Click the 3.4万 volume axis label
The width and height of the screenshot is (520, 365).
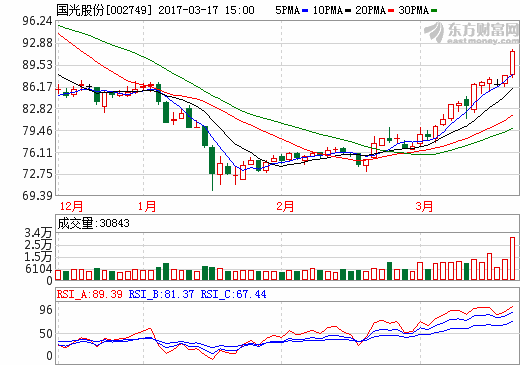(38, 233)
